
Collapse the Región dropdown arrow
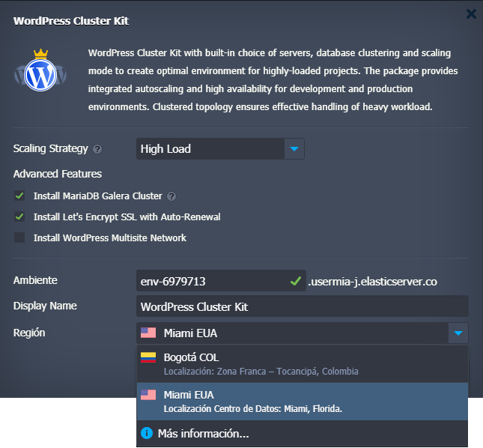[x=458, y=333]
